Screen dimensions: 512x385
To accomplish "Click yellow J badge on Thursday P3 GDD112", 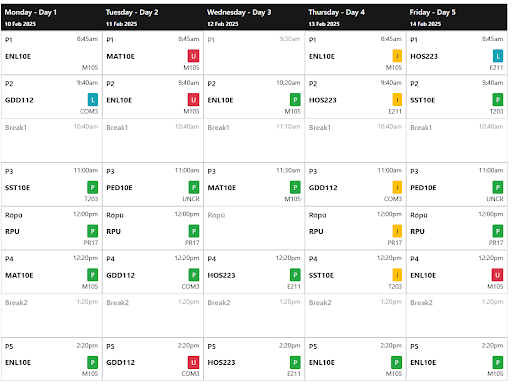I will [397, 187].
